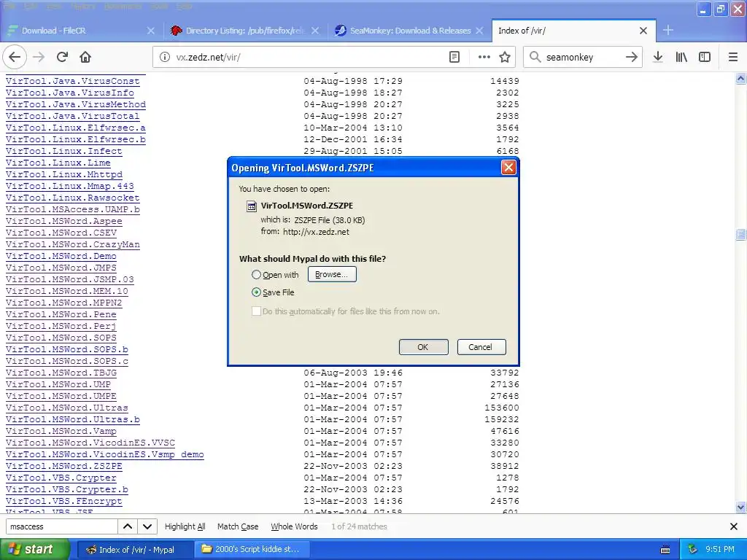Close the find bar
Screen dimensions: 747x560
[x=734, y=526]
